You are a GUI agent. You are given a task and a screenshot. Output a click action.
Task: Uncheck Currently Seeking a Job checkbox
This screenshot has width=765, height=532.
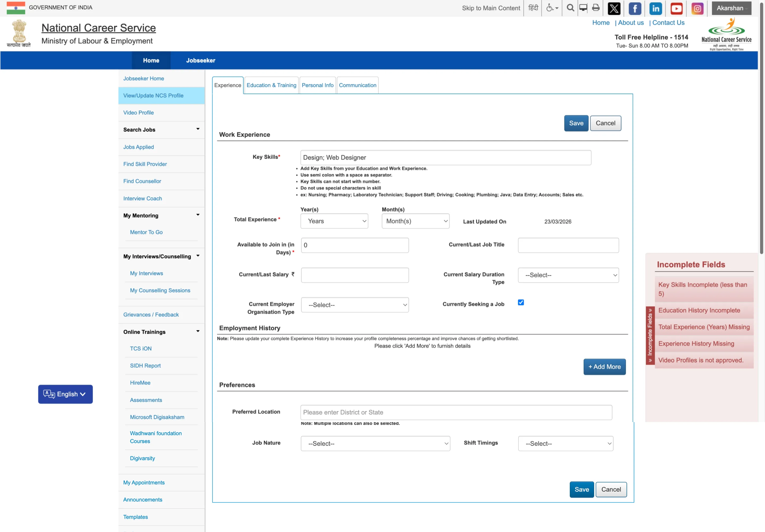[x=521, y=302]
